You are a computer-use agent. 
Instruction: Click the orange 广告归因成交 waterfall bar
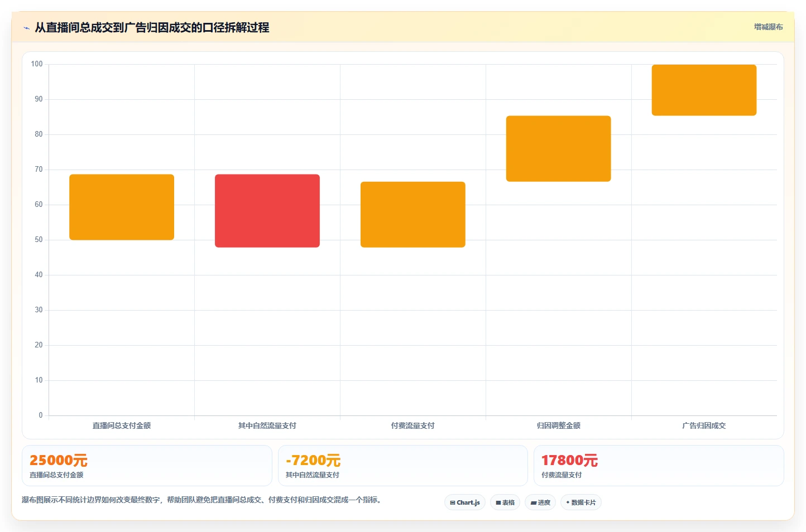click(704, 90)
